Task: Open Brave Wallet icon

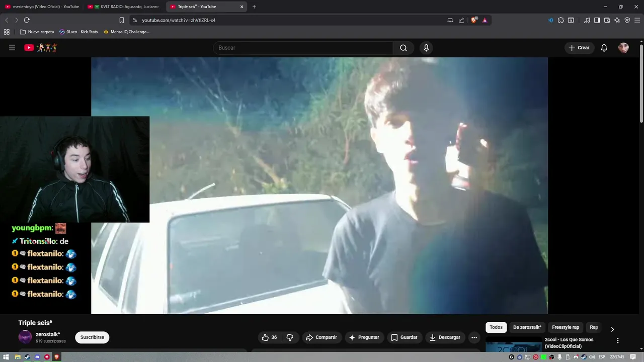Action: (x=607, y=20)
